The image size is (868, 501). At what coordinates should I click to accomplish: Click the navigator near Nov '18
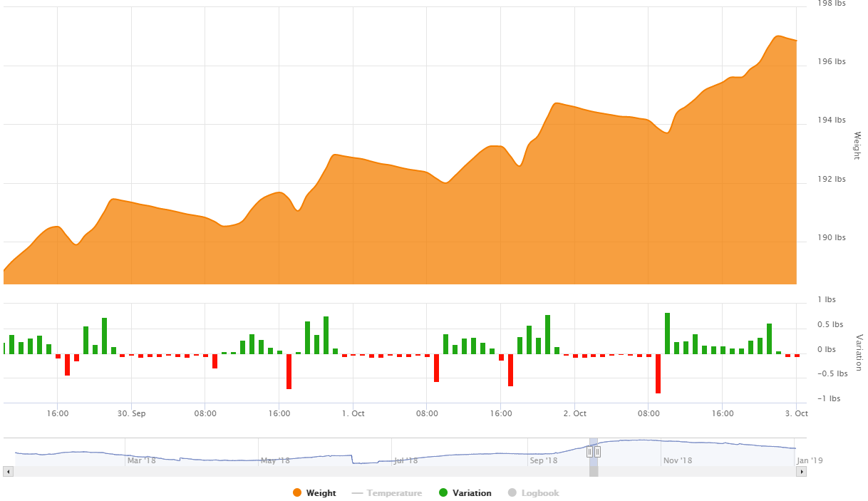click(678, 460)
